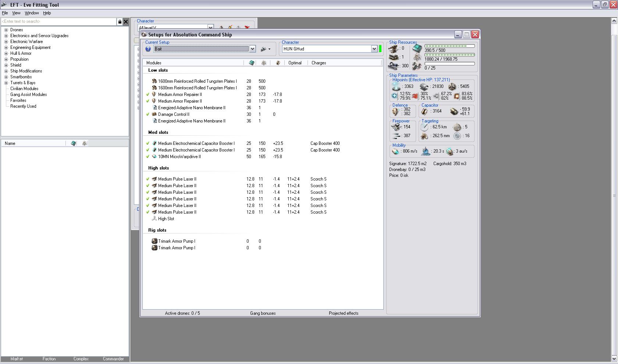Toggle the 10MN MicroWarpdrive II active checkmark
Viewport: 618px width, 364px height.
pyautogui.click(x=148, y=157)
